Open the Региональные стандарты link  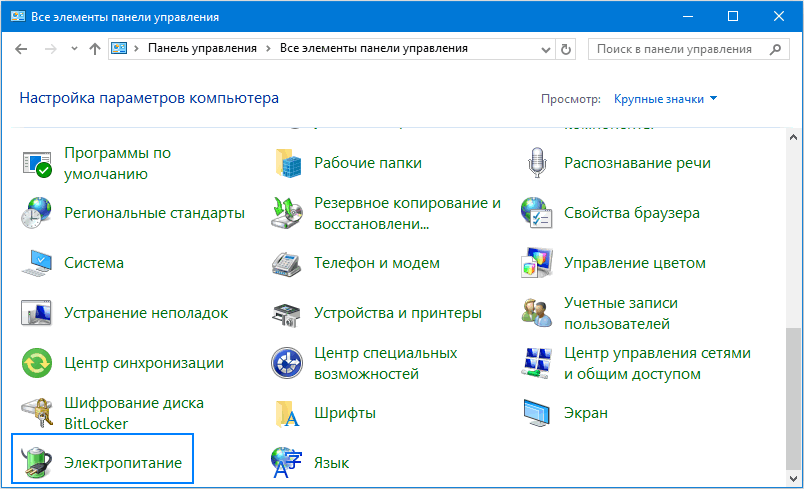pos(154,213)
